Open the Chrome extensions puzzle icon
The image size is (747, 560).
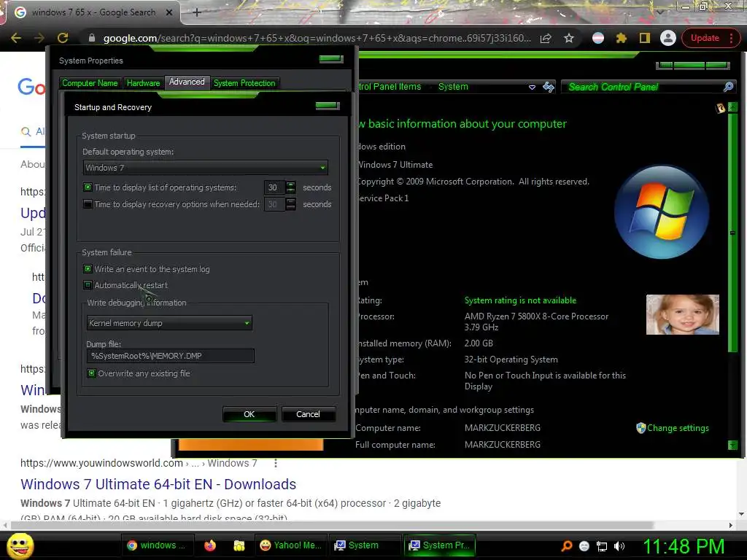click(622, 38)
